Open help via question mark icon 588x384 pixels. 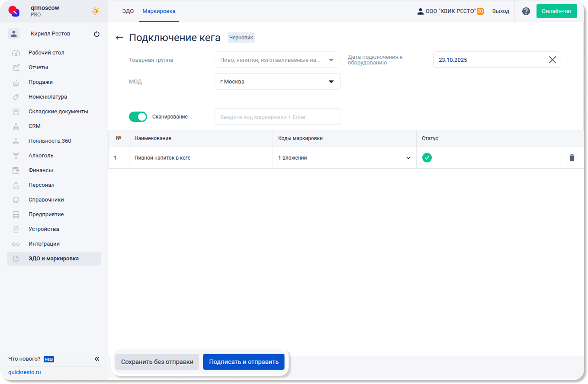(x=526, y=11)
